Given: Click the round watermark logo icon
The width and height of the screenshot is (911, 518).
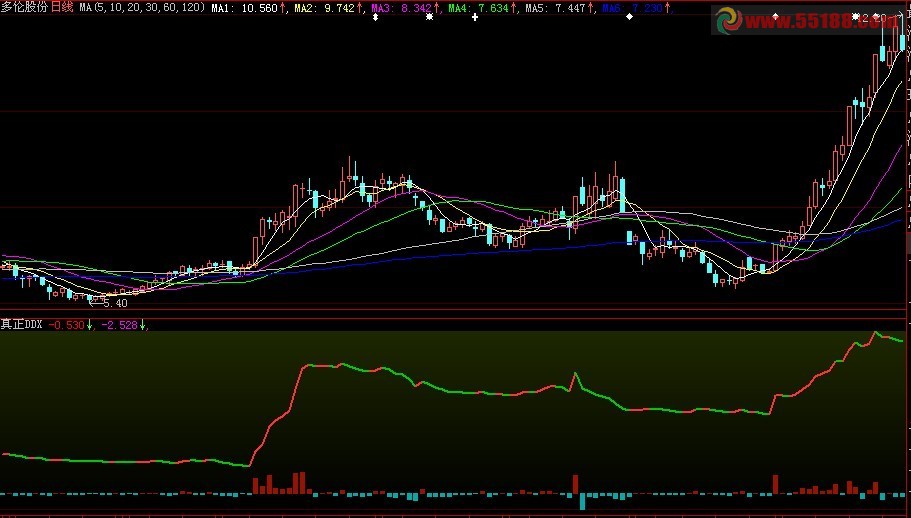Looking at the screenshot, I should pos(725,21).
